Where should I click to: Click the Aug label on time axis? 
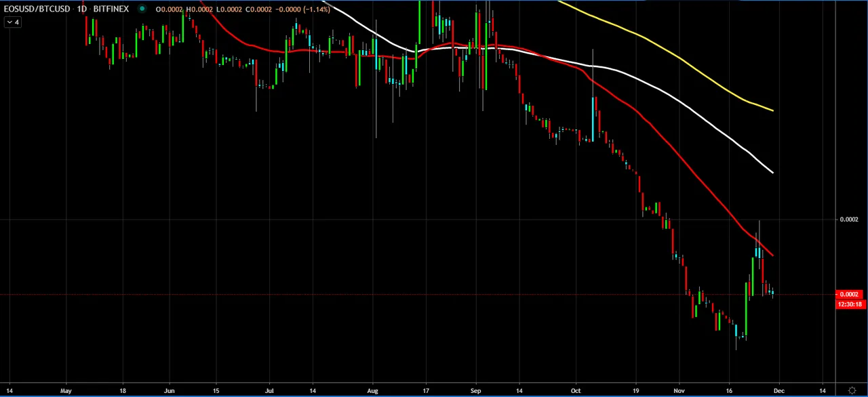pyautogui.click(x=373, y=391)
